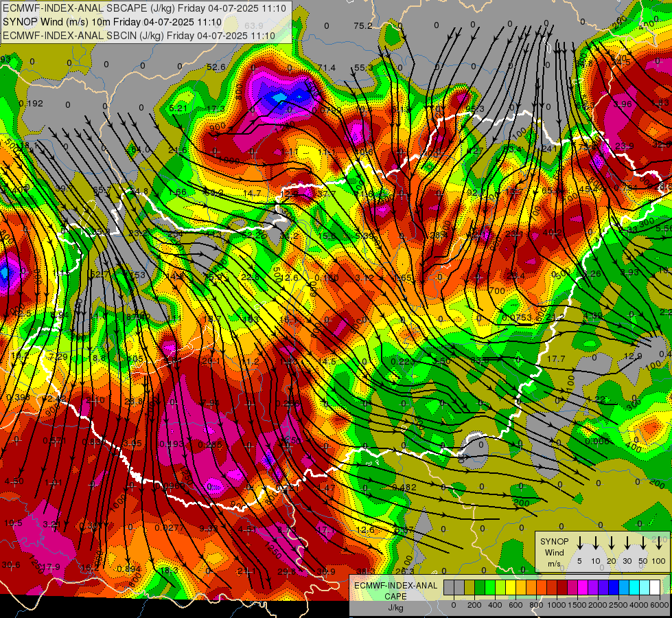The width and height of the screenshot is (672, 618).
Task: Choose the pure blue CAPE legend swatch
Action: [614, 588]
